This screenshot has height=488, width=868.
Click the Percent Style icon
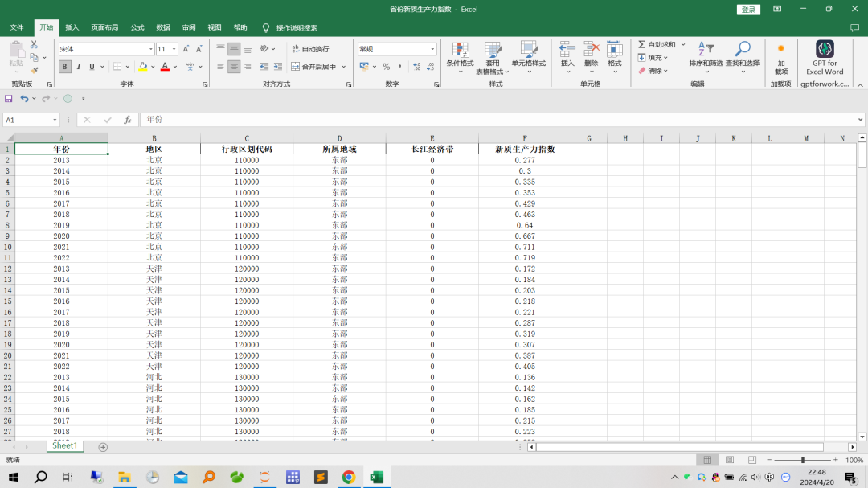(387, 67)
